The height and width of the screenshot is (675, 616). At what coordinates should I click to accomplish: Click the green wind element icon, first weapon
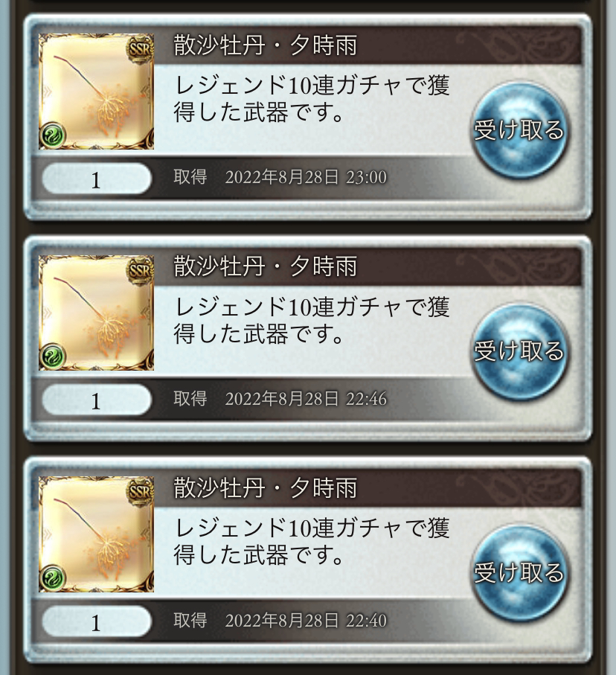click(53, 135)
